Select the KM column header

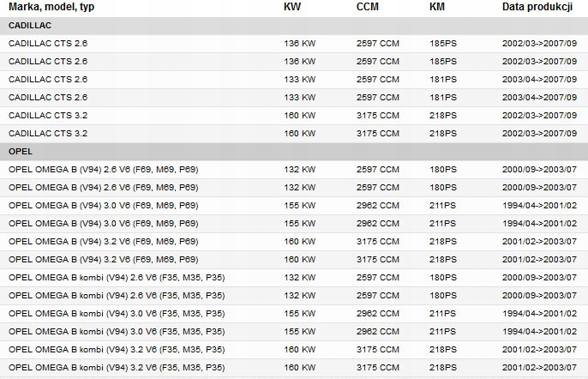tap(437, 7)
